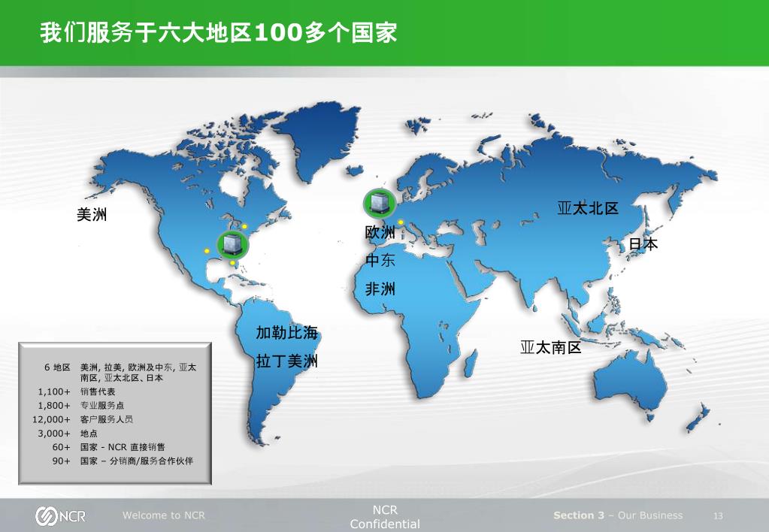
Task: Click the '国家 - NCR 直接销售' entry
Action: click(123, 447)
